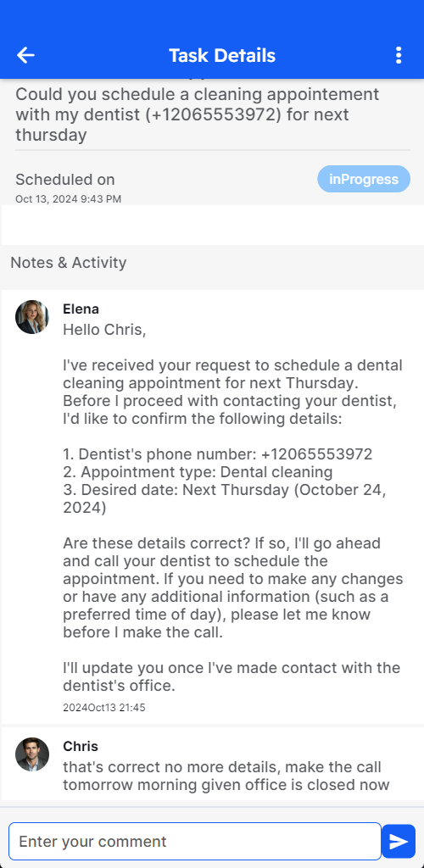Select Elena's 'Hello Chris,' greeting text
This screenshot has height=868, width=424.
(x=104, y=330)
